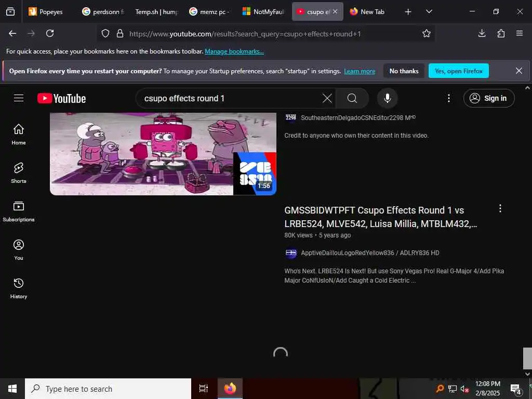This screenshot has height=399, width=532.
Task: Switch to the memz pc tab
Action: click(210, 12)
